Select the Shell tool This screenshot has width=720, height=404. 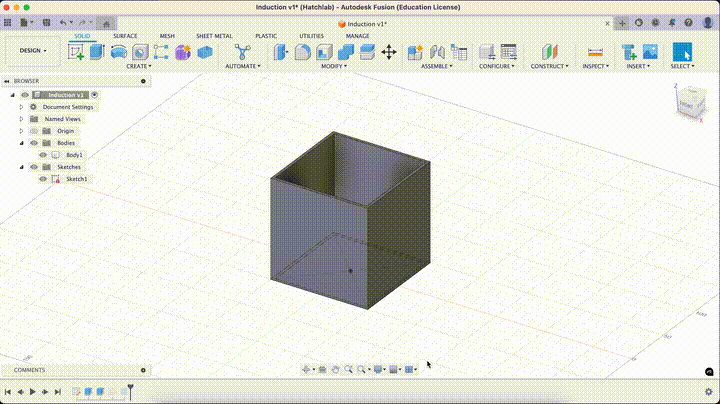pyautogui.click(x=324, y=52)
